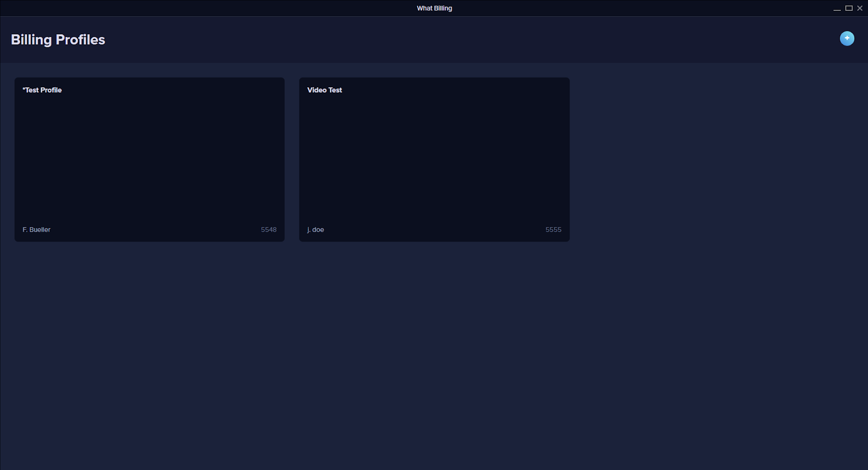Click the gap between the two profile cards

click(292, 160)
